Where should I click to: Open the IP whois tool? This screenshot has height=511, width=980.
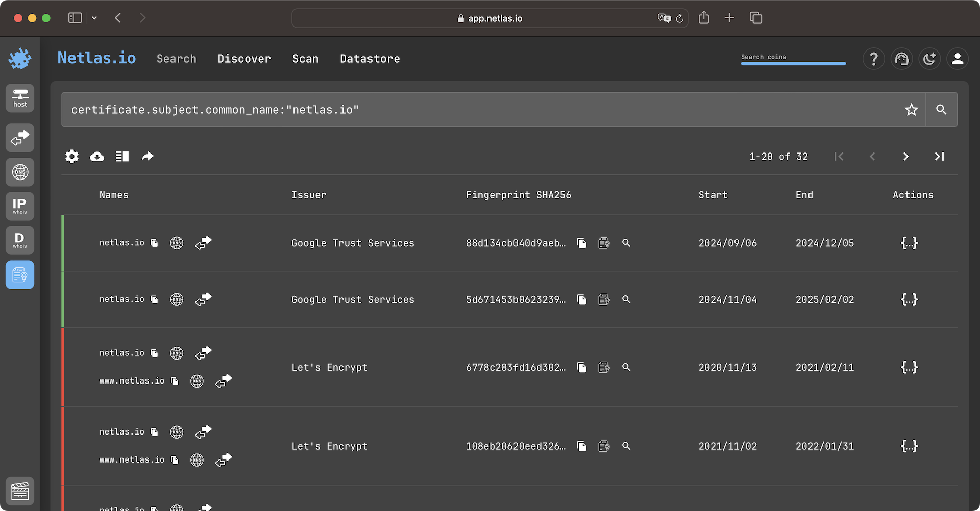coord(19,206)
